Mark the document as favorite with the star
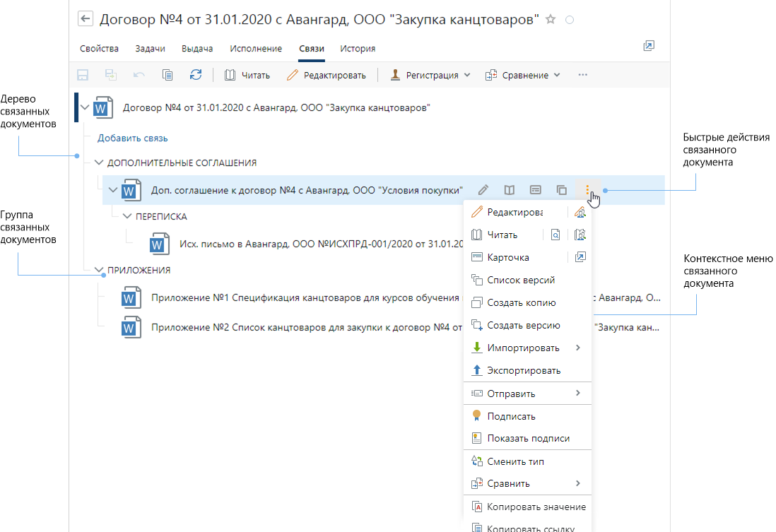Screen dimensions: 776x532 [551, 20]
